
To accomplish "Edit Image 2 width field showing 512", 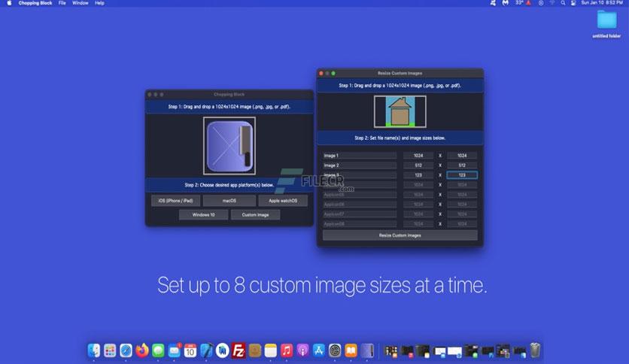I will coord(418,165).
